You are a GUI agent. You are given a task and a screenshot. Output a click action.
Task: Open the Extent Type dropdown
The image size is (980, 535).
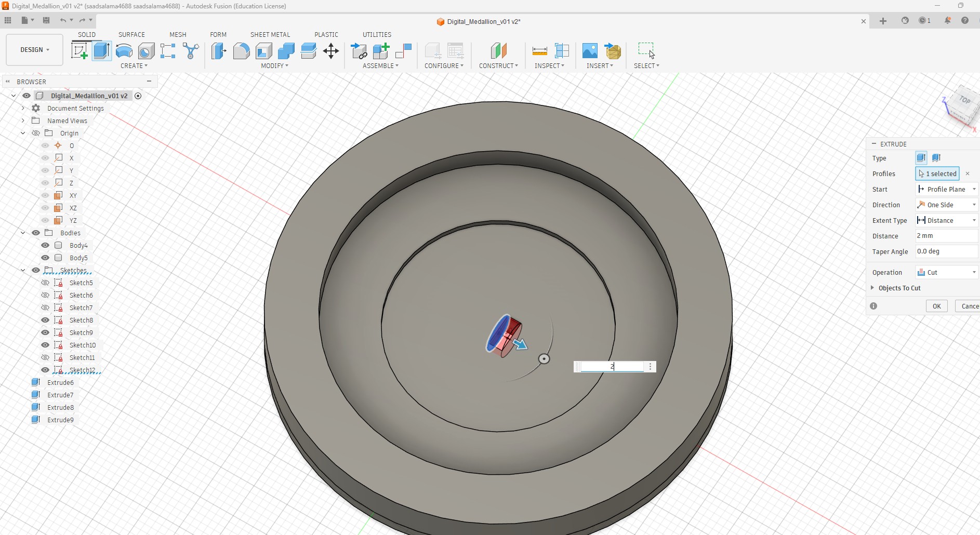coord(947,220)
